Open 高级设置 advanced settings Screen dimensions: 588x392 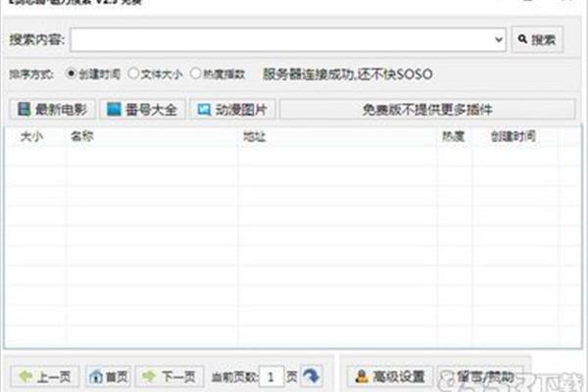pos(390,376)
